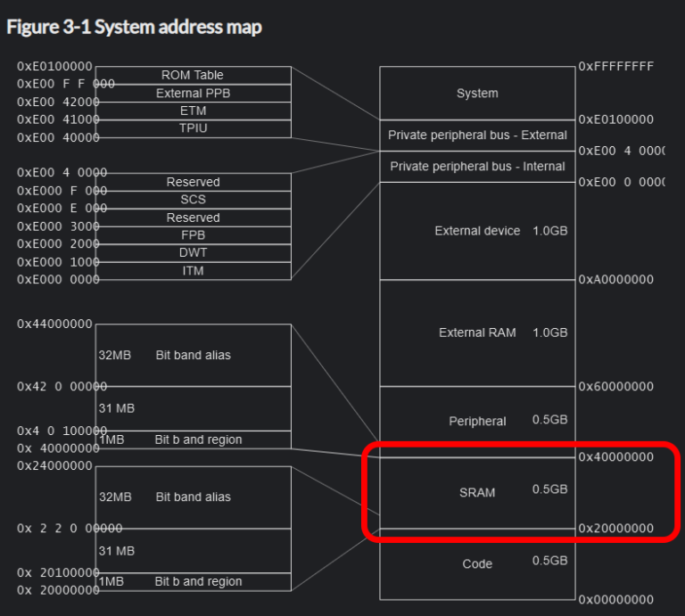Viewport: 685px width, 616px height.
Task: Click the FPB entry
Action: pos(193,235)
